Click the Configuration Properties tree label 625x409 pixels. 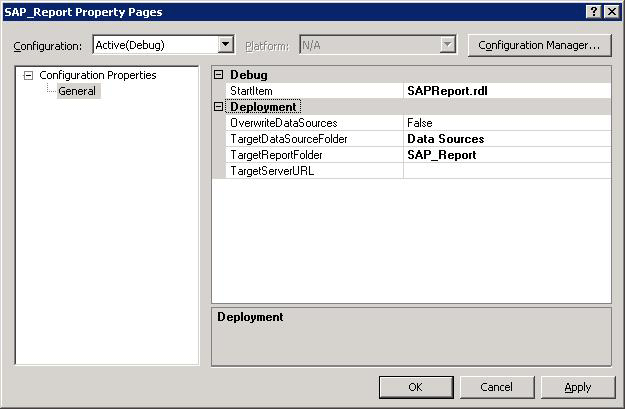click(x=98, y=75)
